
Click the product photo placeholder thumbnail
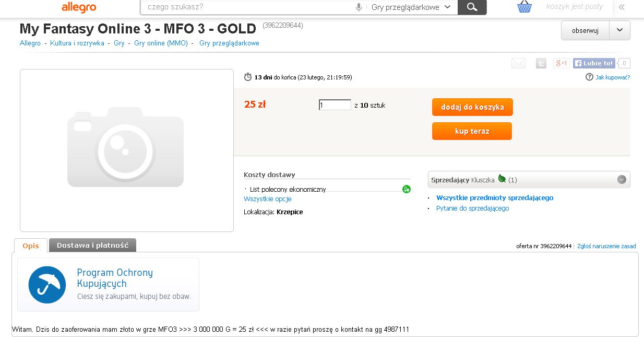(126, 150)
